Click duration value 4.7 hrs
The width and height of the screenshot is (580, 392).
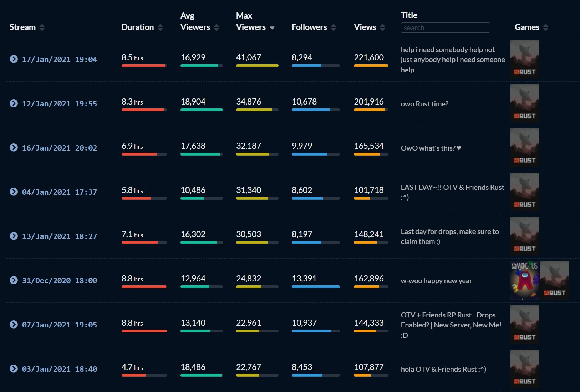132,367
